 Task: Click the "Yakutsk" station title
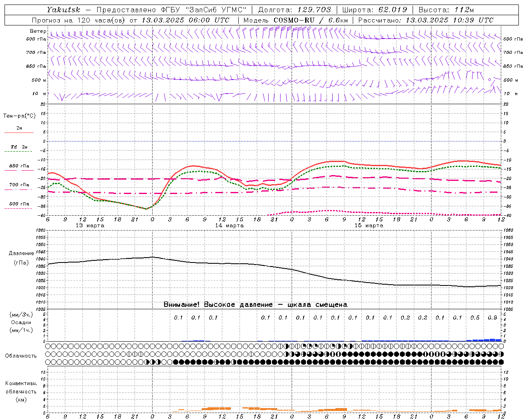click(x=64, y=10)
